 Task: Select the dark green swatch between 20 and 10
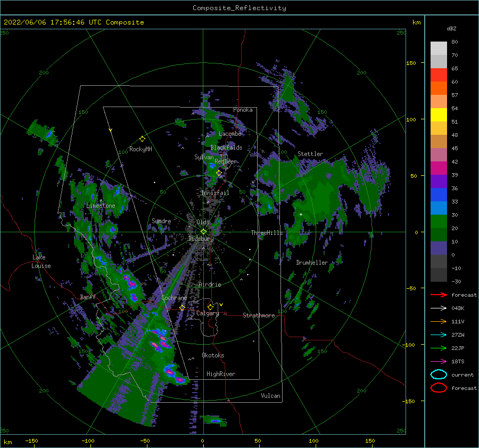[x=439, y=234]
